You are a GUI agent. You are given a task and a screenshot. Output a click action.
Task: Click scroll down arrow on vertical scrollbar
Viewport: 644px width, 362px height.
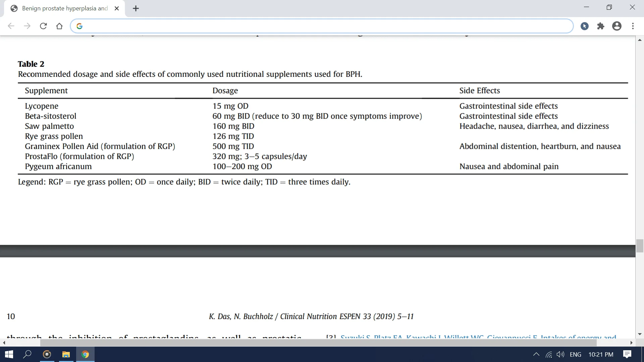point(640,334)
